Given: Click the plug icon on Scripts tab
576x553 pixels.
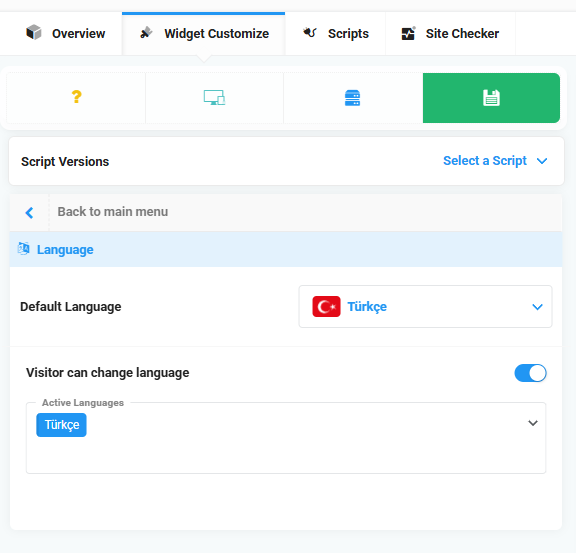Looking at the screenshot, I should pyautogui.click(x=310, y=33).
